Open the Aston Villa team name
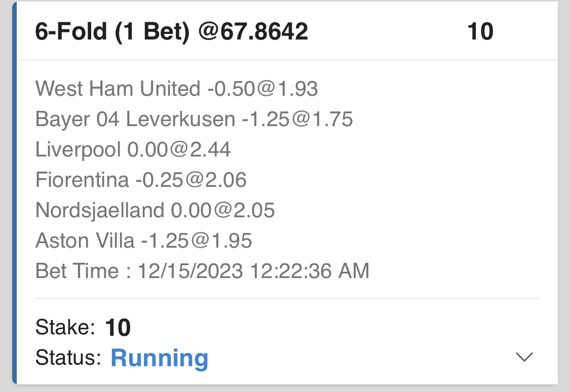570x392 pixels. click(85, 241)
